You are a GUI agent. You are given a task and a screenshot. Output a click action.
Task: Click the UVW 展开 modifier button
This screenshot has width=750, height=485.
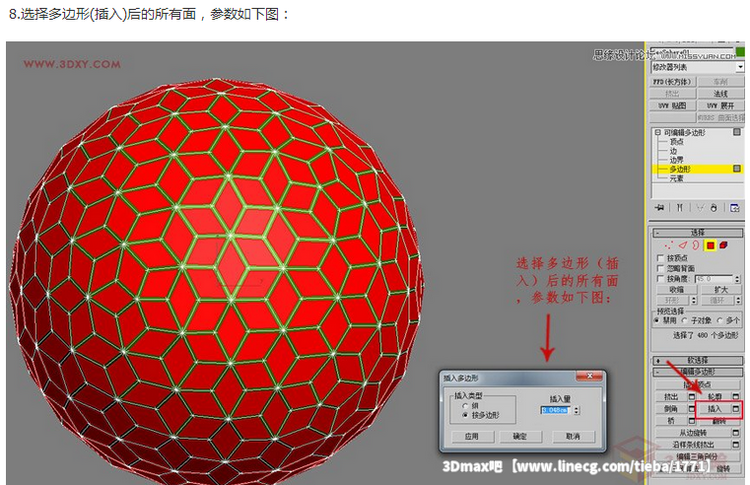point(721,106)
